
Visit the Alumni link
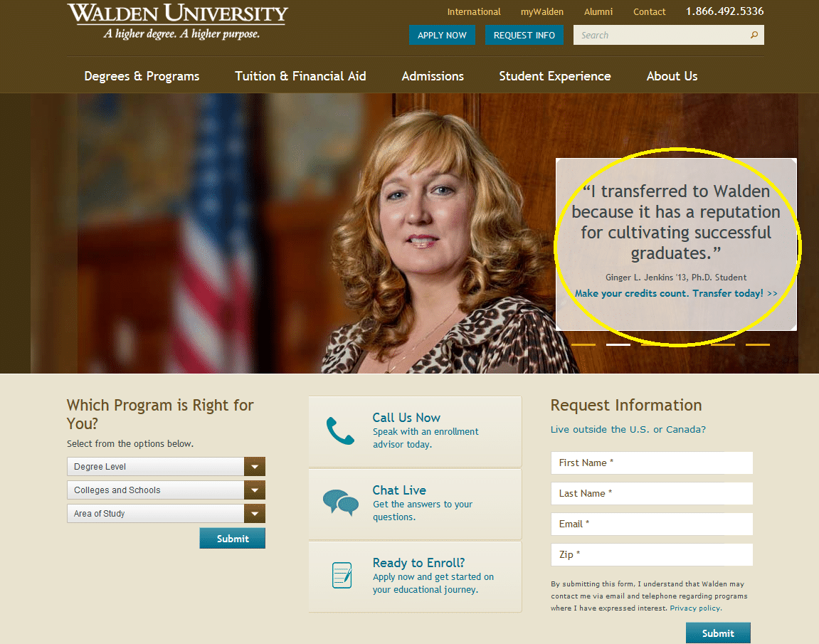coord(598,11)
